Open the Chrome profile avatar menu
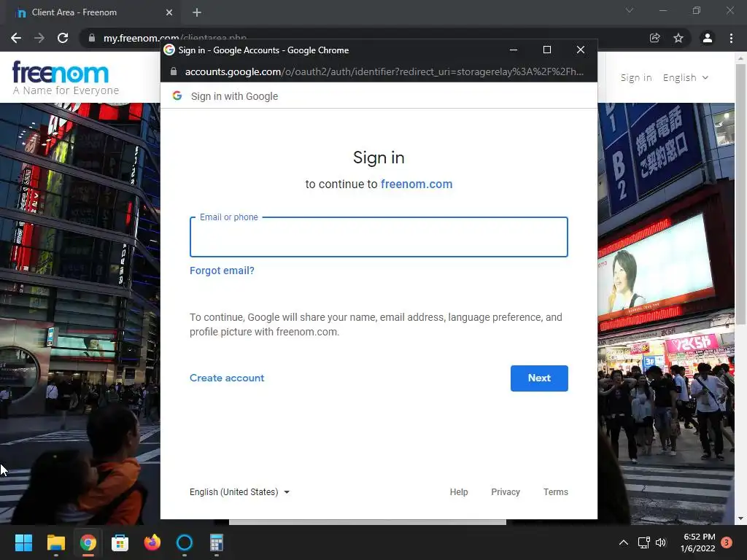 708,38
